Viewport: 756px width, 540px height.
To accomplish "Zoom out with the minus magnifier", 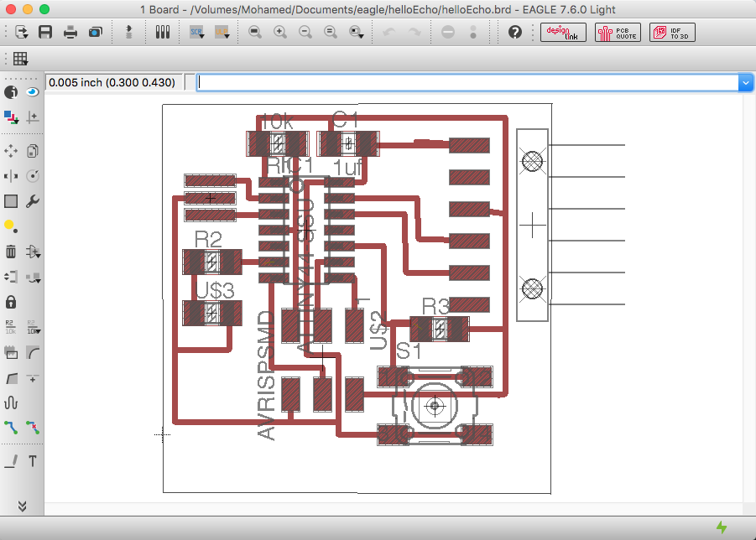I will point(305,32).
